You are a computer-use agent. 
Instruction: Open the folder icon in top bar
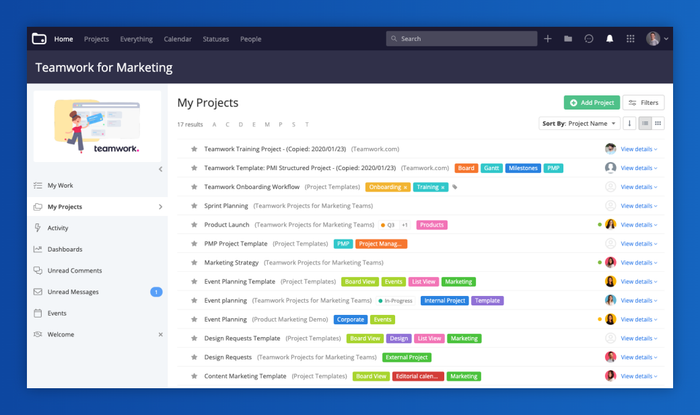[568, 39]
